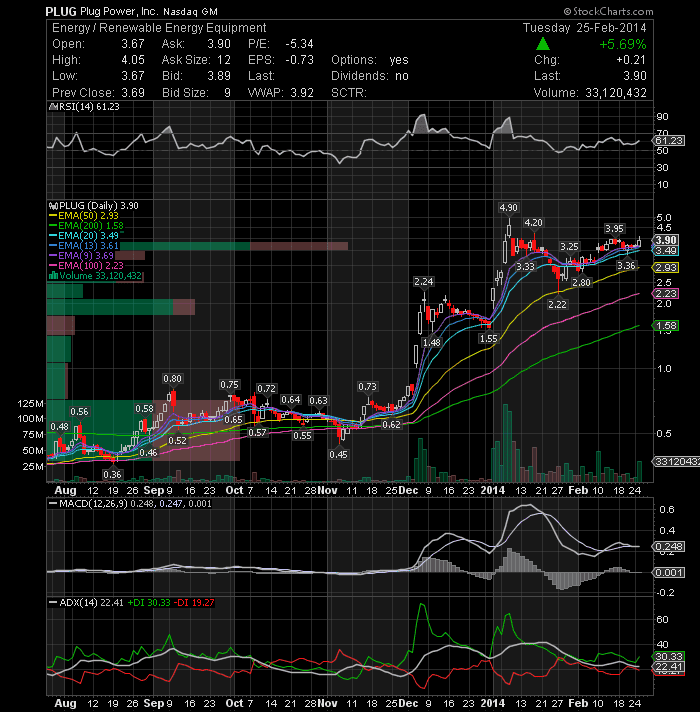Viewport: 700px width, 712px height.
Task: Click the 3.36 price label on chart
Action: click(626, 265)
